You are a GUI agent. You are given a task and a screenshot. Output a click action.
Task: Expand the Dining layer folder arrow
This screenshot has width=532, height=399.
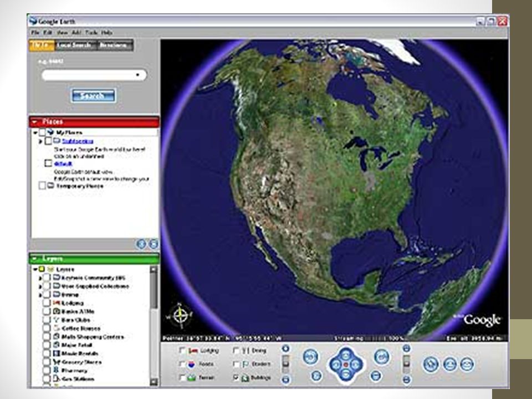click(40, 295)
